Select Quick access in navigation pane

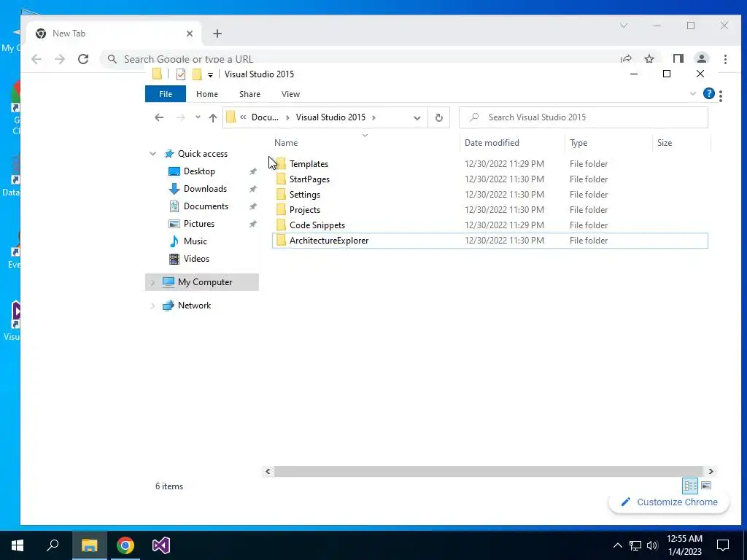coord(203,154)
